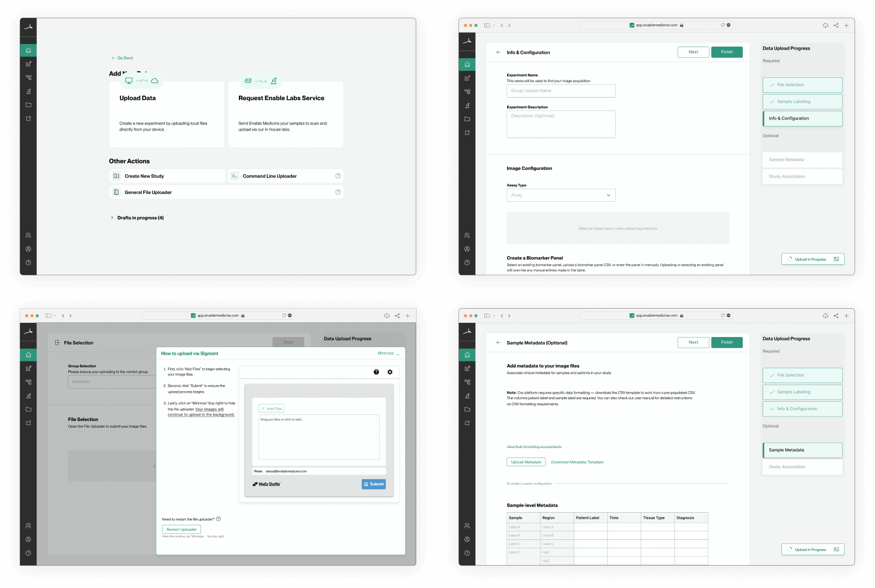Image resolution: width=875 pixels, height=588 pixels.
Task: Select the highlighted Info & Configuration progress step
Action: click(803, 118)
